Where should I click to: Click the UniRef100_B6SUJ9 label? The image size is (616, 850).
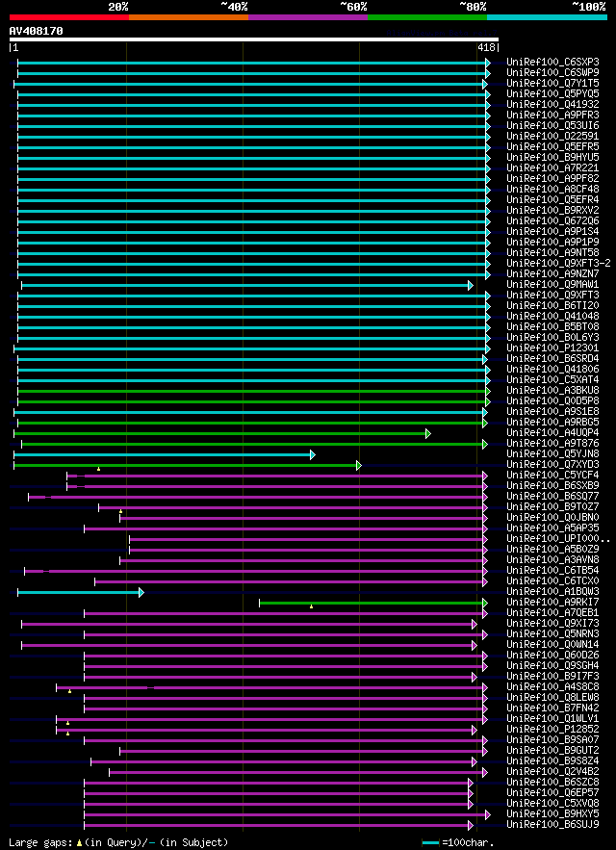point(552,824)
